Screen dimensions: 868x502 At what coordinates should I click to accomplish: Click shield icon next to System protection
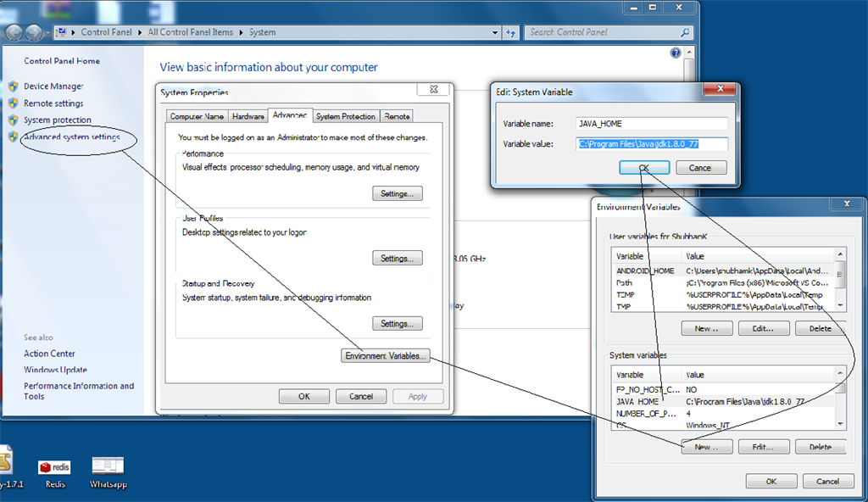pos(14,120)
